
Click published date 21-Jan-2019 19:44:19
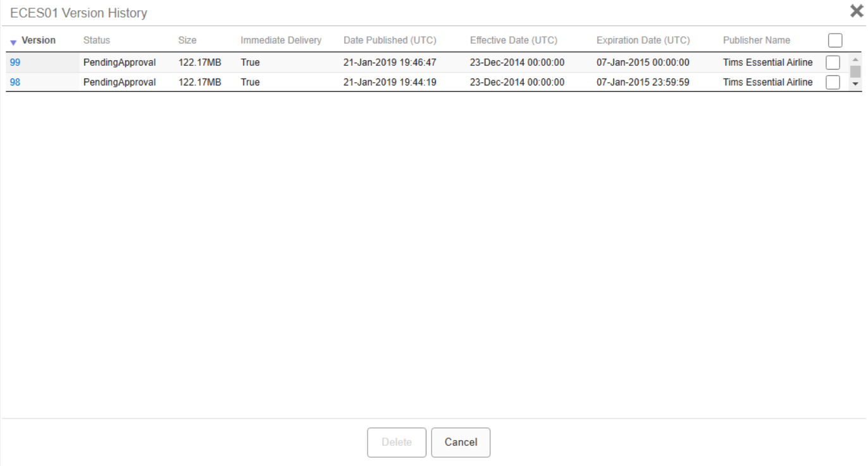pos(390,82)
